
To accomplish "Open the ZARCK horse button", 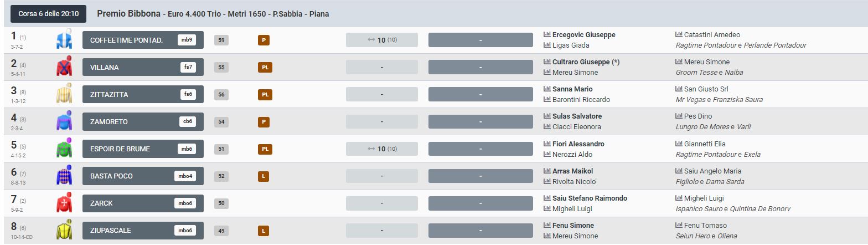I will tap(143, 203).
